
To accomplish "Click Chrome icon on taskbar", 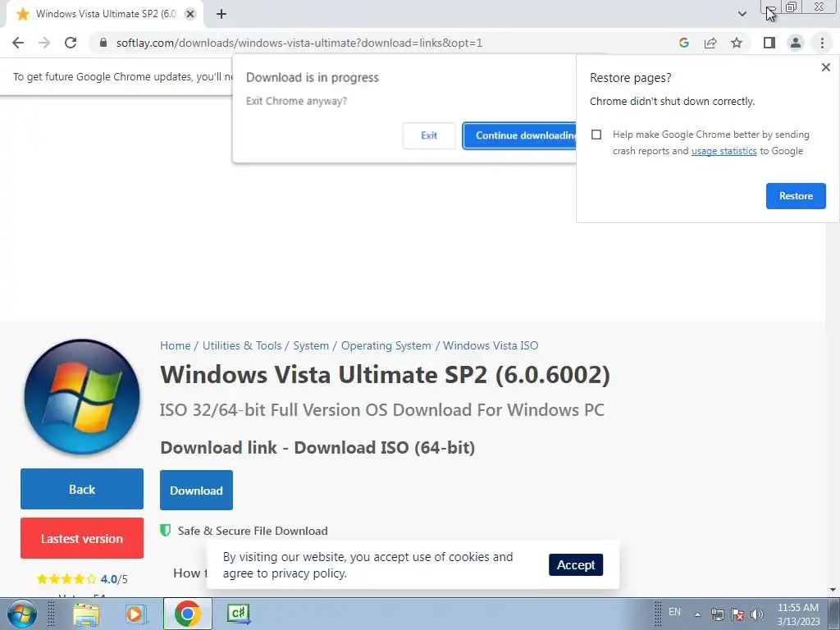I will [188, 614].
